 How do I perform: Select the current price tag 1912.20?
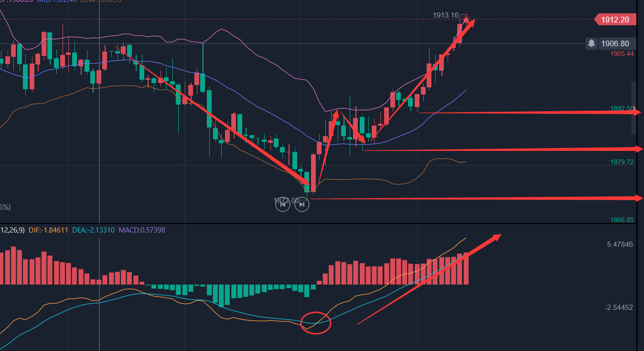coord(615,20)
